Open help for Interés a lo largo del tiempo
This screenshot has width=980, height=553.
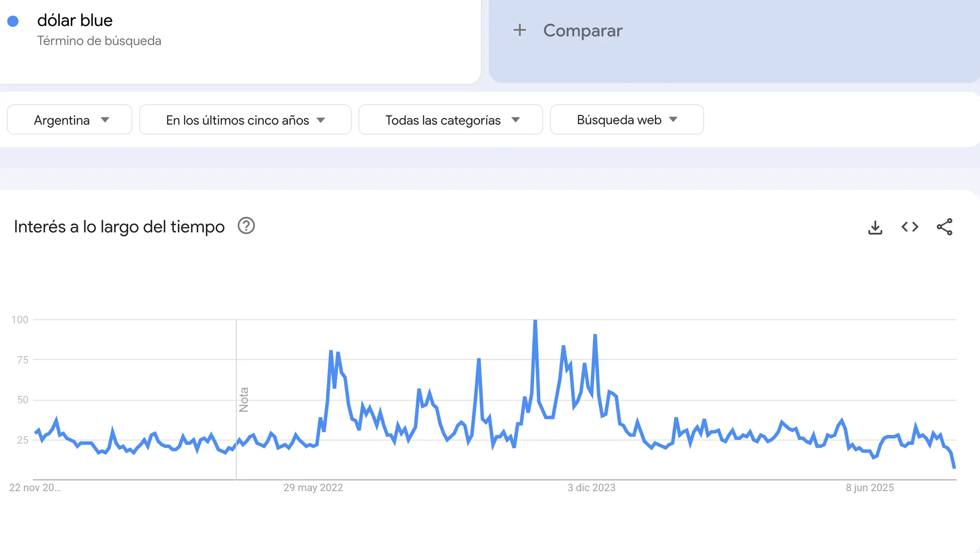point(246,226)
